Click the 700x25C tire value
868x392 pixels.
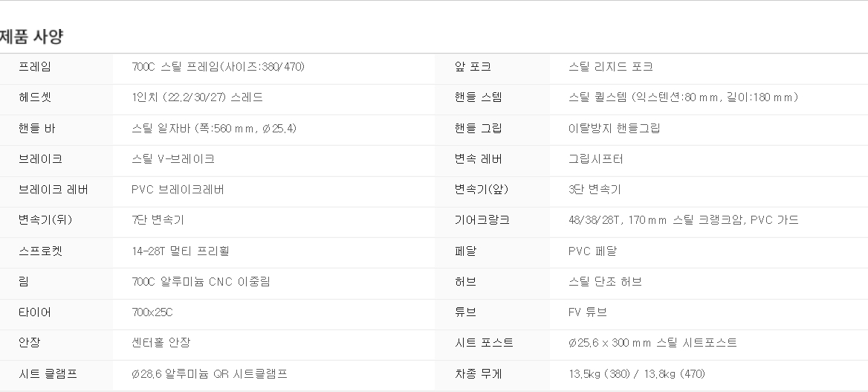tap(152, 312)
